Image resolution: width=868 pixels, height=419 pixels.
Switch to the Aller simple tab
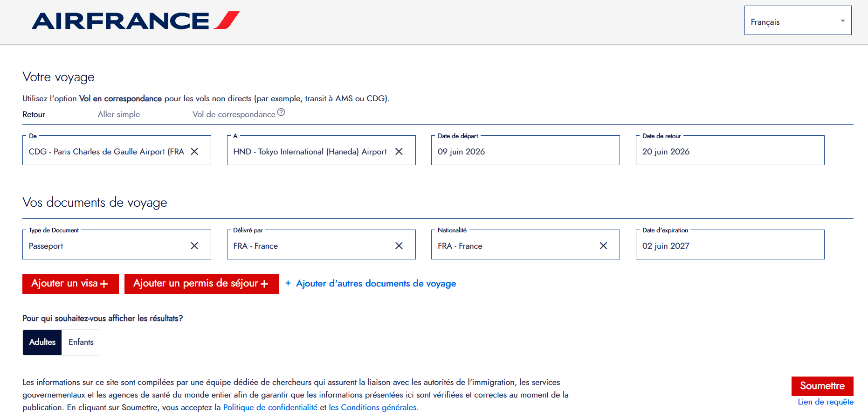[119, 114]
